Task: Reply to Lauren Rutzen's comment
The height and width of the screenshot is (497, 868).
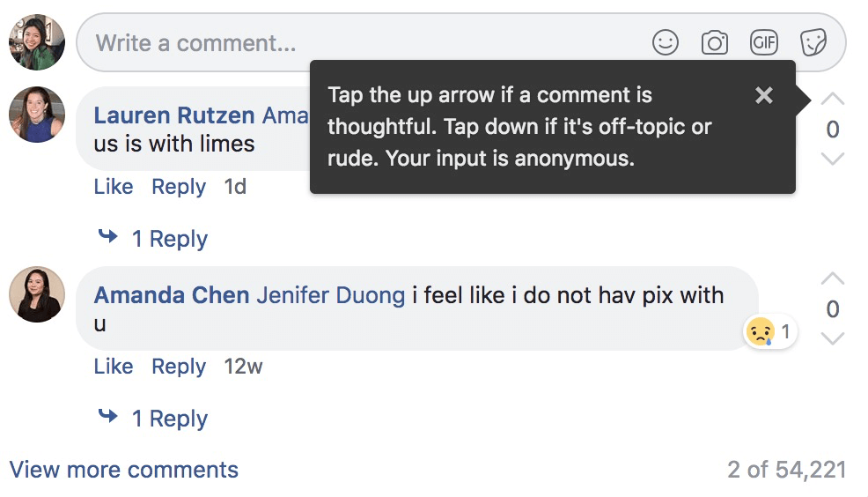Action: tap(179, 187)
